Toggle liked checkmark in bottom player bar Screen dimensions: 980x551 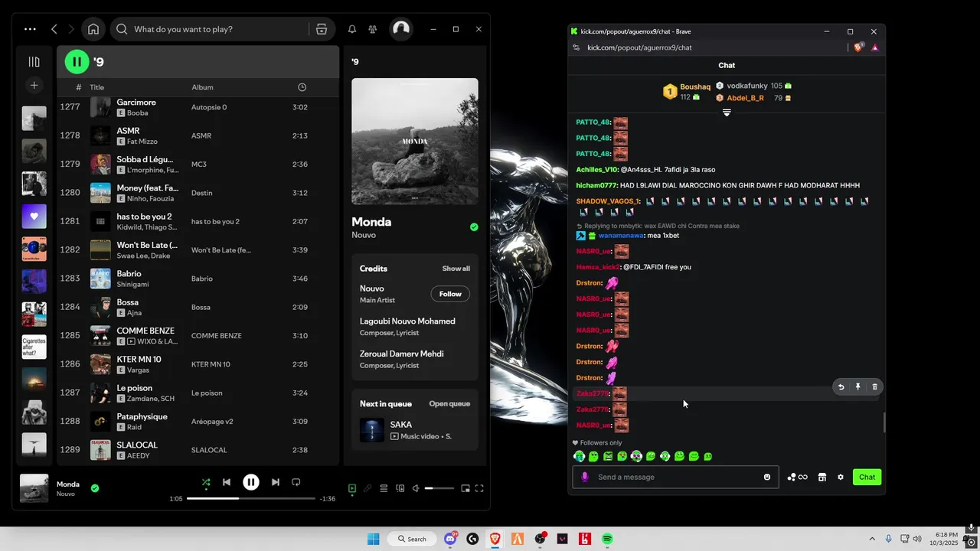(x=95, y=487)
